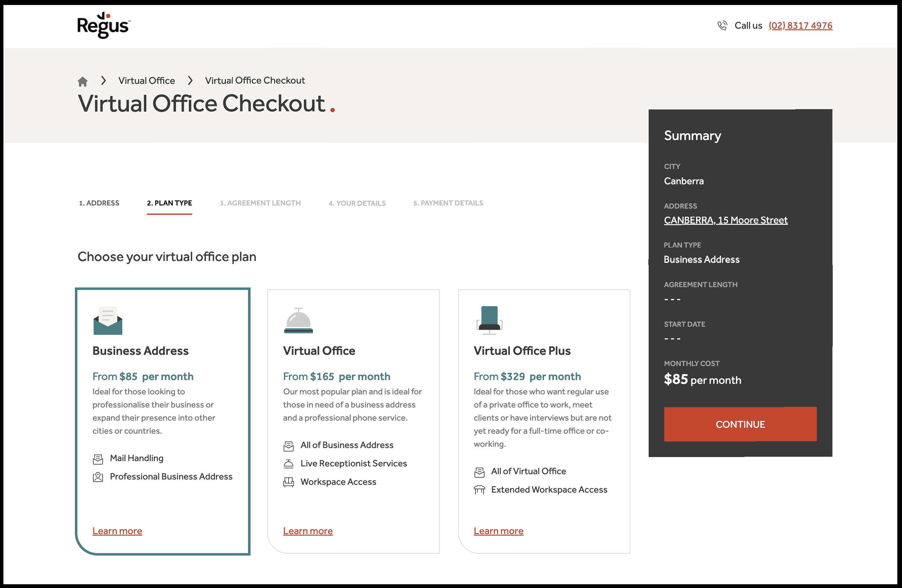Click the Professional Business Address map pin icon
This screenshot has width=902, height=588.
98,477
